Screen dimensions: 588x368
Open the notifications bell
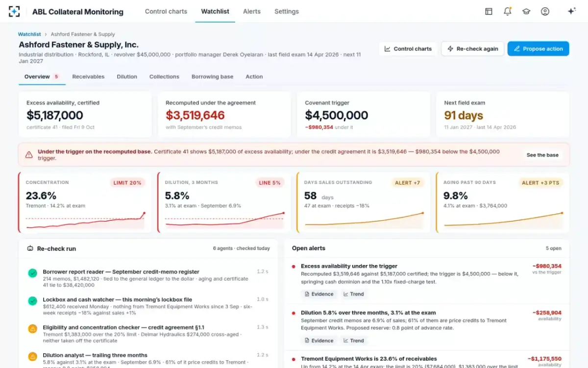click(x=508, y=11)
